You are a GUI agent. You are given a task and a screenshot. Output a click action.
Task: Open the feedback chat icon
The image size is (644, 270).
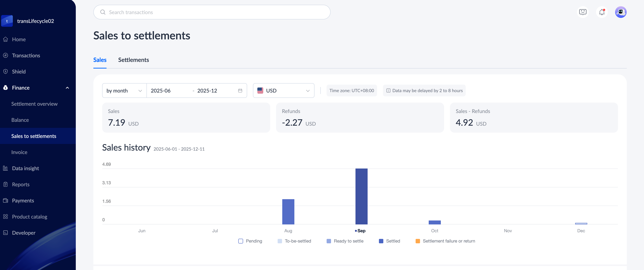point(582,12)
